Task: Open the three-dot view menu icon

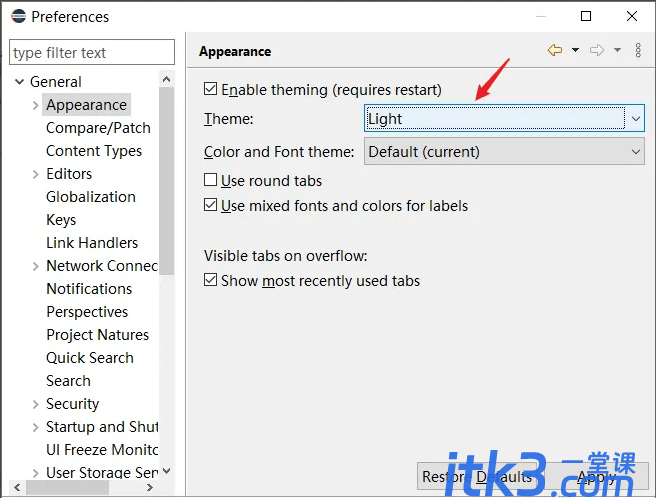Action: click(638, 50)
